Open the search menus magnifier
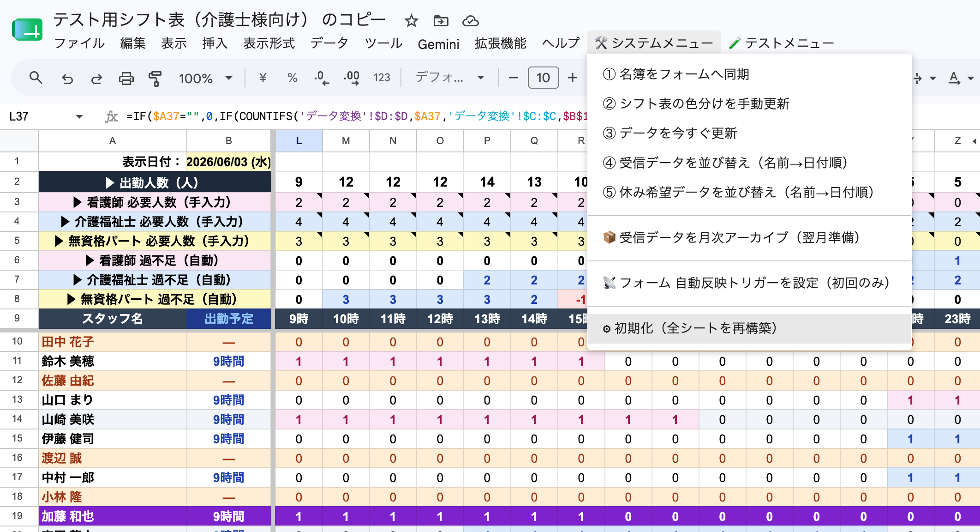This screenshot has height=532, width=980. 36,78
